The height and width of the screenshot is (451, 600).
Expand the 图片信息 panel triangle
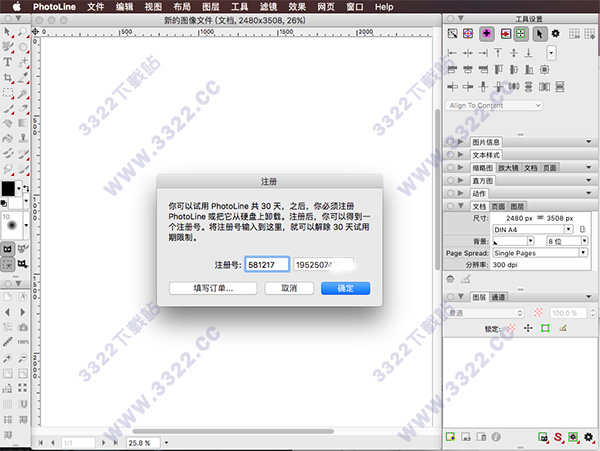pos(461,142)
